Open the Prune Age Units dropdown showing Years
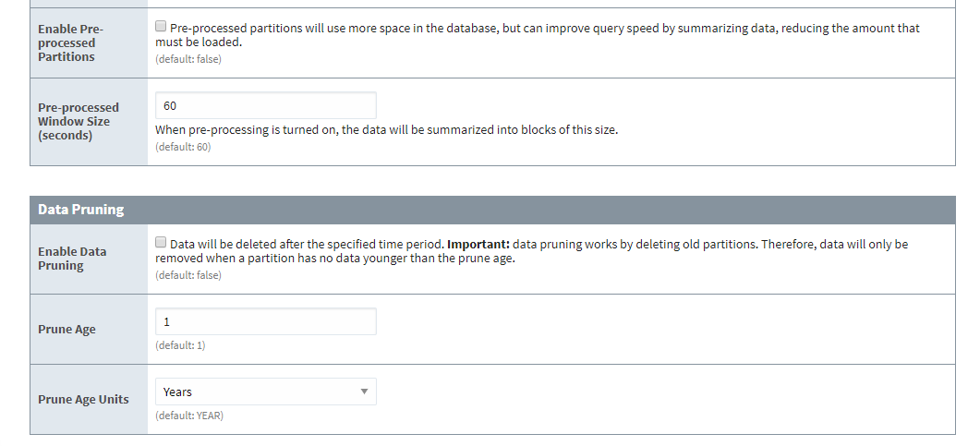 [x=265, y=392]
